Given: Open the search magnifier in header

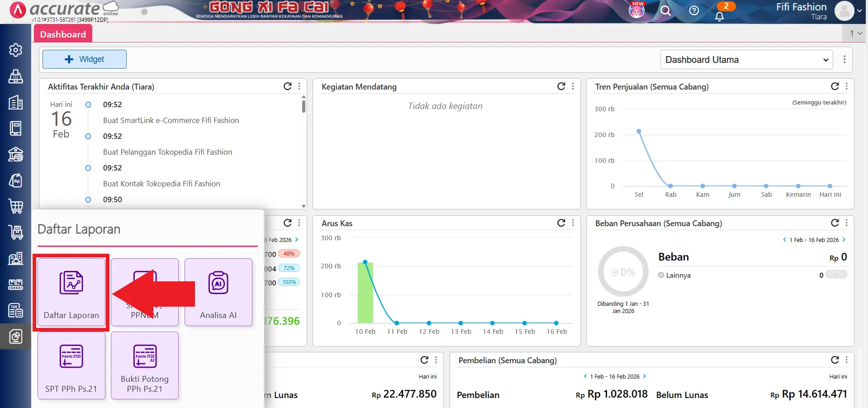Looking at the screenshot, I should click(x=665, y=11).
